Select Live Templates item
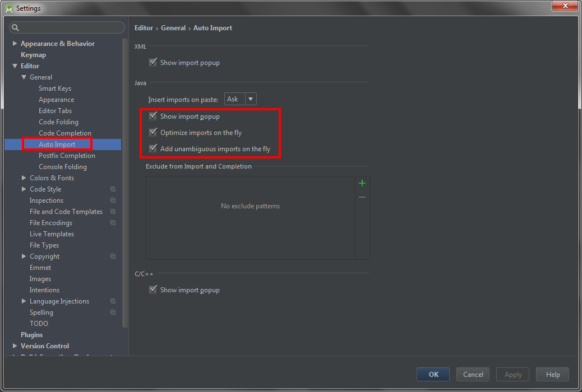 tap(52, 234)
